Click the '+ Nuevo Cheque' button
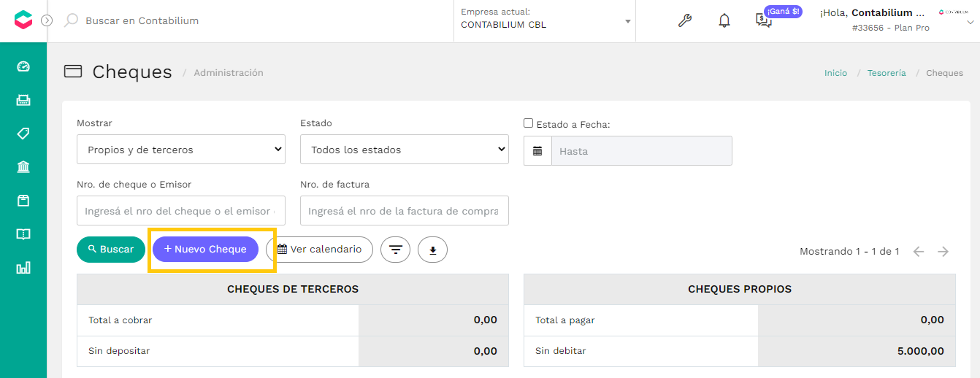 coord(205,250)
